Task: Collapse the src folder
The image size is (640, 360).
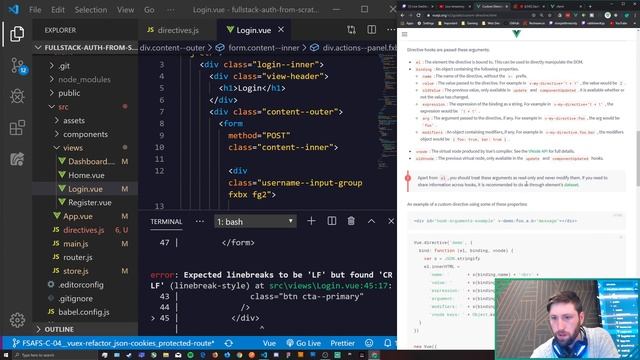Action: pyautogui.click(x=63, y=107)
